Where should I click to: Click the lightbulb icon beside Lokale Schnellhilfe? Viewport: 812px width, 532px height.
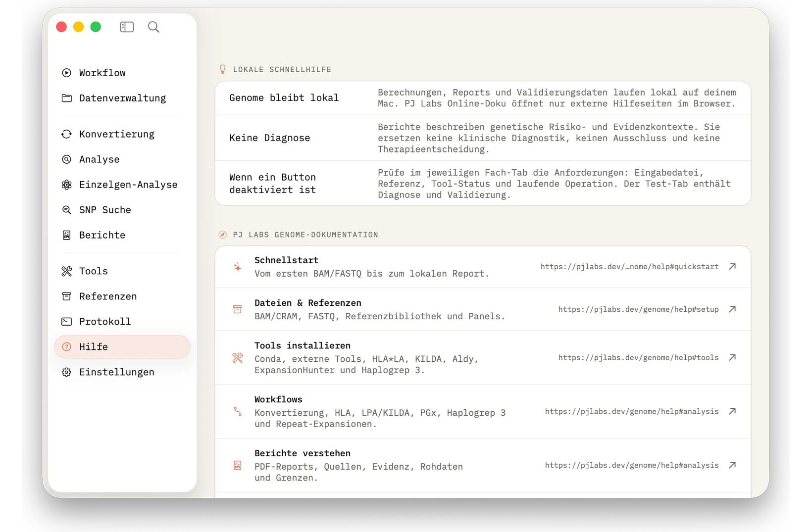223,69
